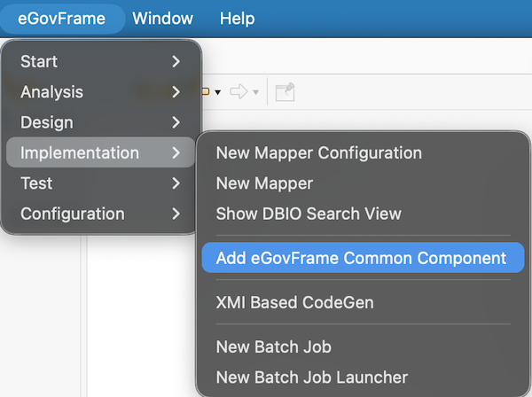
Task: Click Show DBIO Search View
Action: 309,214
